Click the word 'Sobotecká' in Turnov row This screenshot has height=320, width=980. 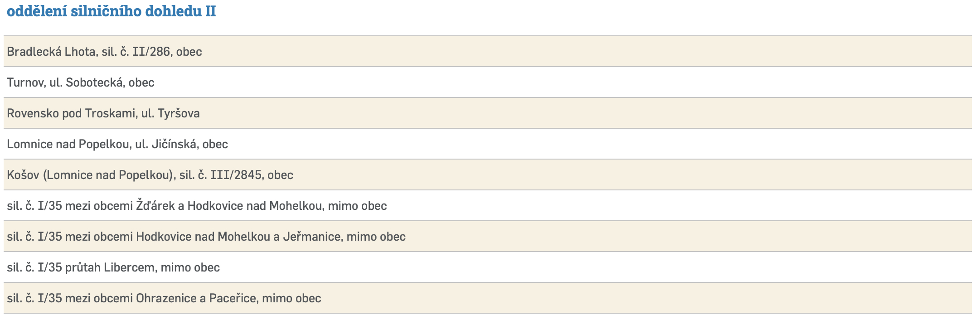[94, 82]
